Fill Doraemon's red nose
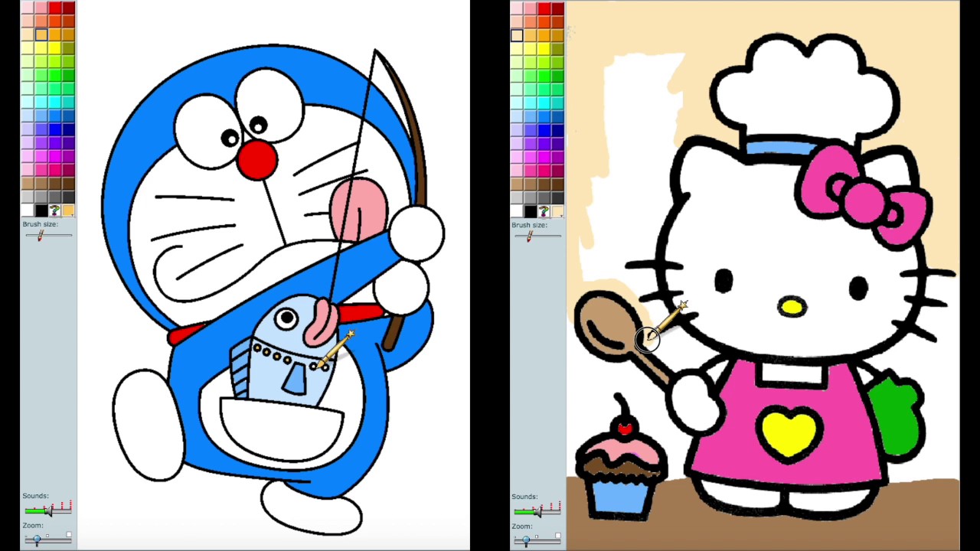Image resolution: width=980 pixels, height=551 pixels. click(x=256, y=160)
